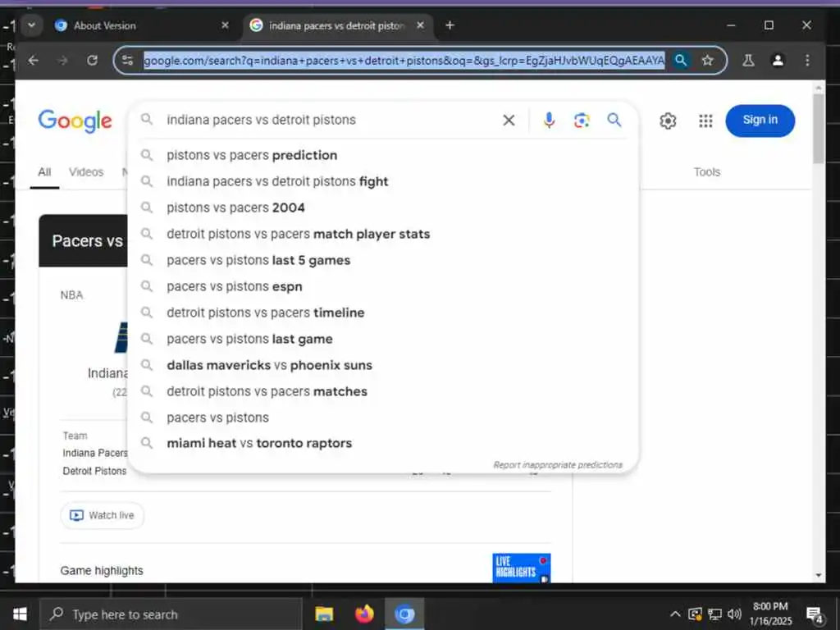Open a new browser tab
Screen dimensions: 840x630
(450, 25)
